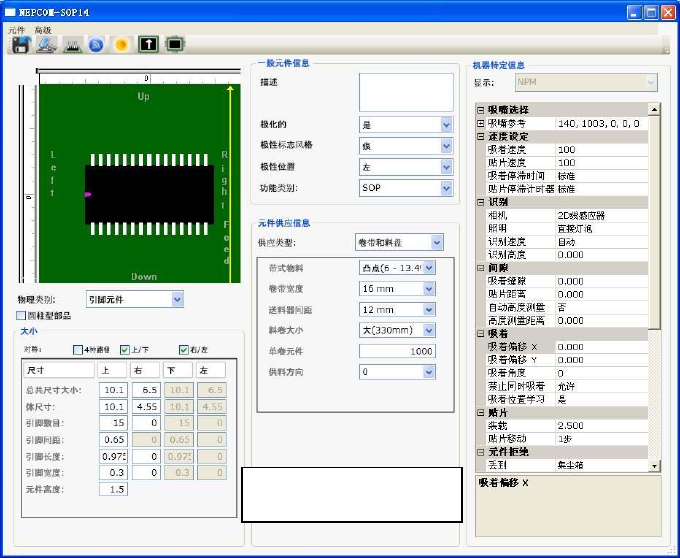Click the yellow sun lighting icon
680x558 pixels.
tap(122, 45)
